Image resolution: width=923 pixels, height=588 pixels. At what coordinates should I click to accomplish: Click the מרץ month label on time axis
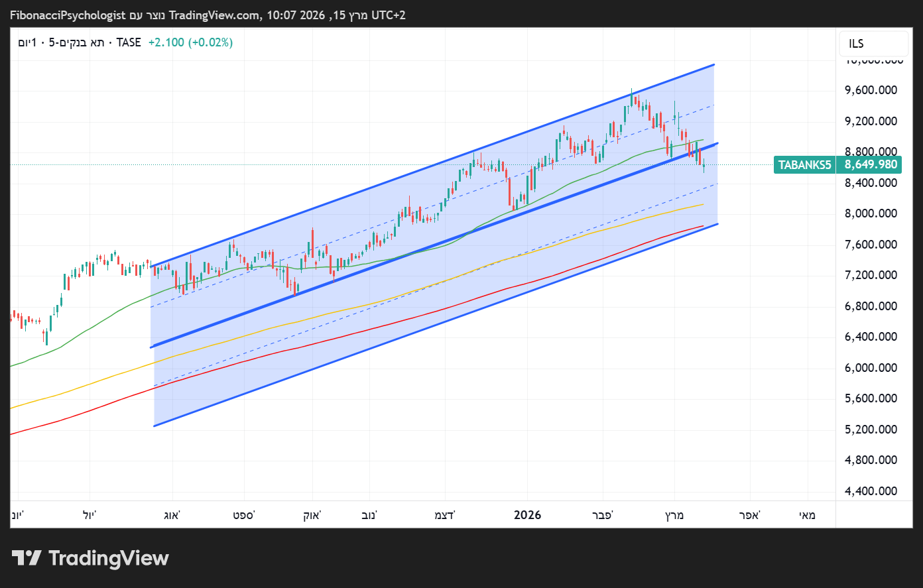(674, 515)
